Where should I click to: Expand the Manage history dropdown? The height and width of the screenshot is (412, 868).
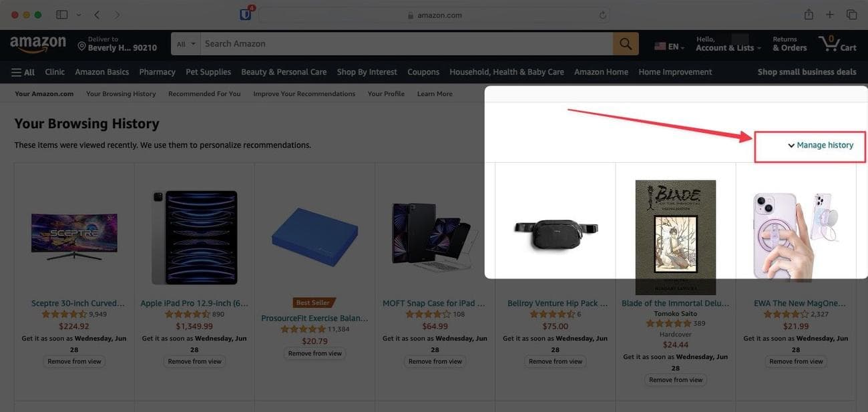point(821,145)
